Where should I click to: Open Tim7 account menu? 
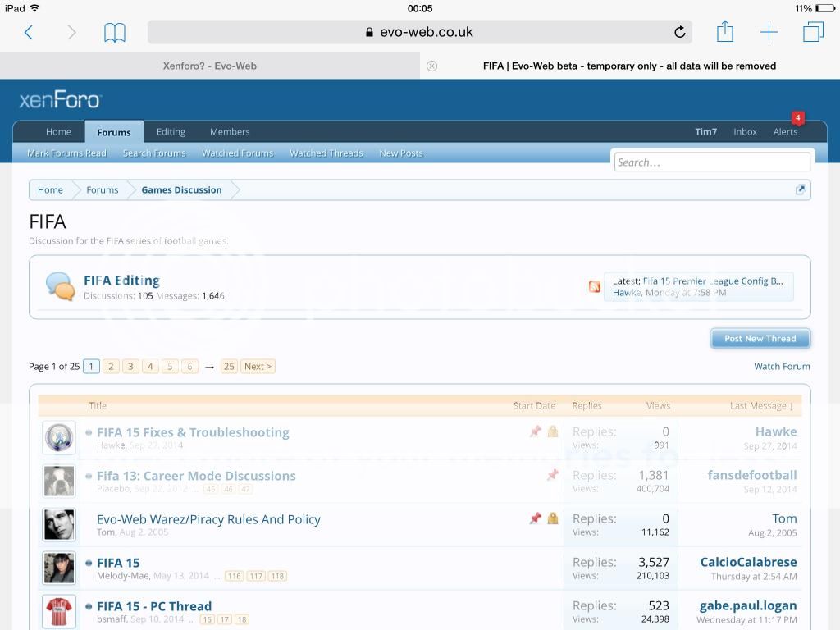705,132
